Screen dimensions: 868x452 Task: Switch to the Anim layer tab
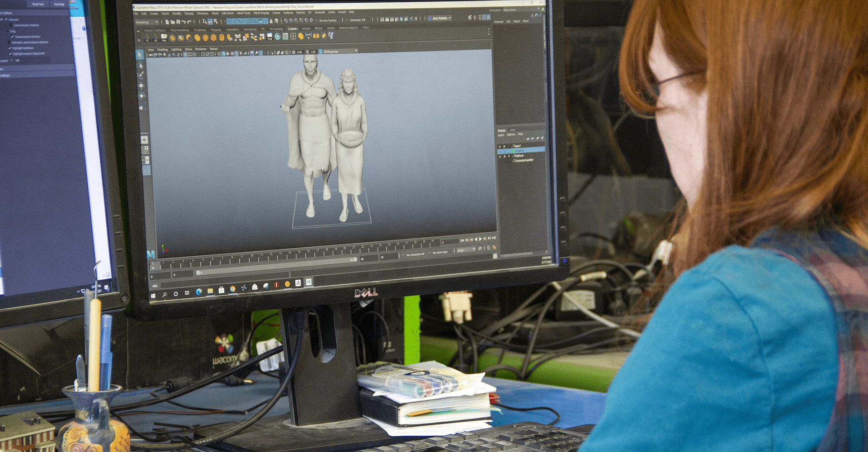[513, 130]
